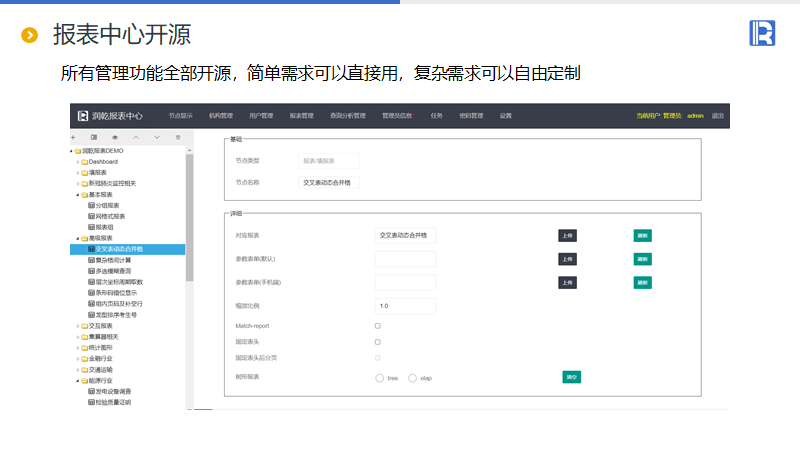Expand the Dashboard folder
Image resolution: width=800 pixels, height=450 pixels.
coord(77,161)
